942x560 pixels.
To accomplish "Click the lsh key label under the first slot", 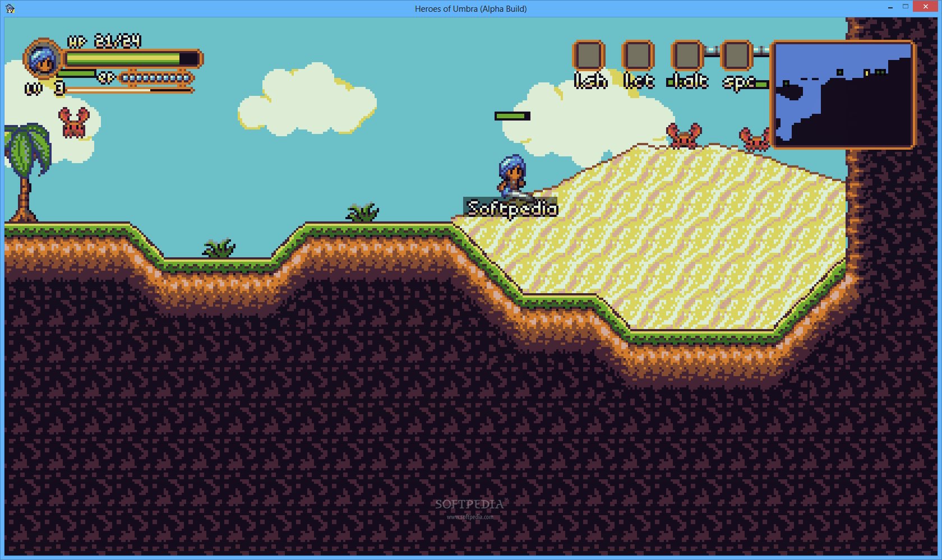I will [590, 81].
